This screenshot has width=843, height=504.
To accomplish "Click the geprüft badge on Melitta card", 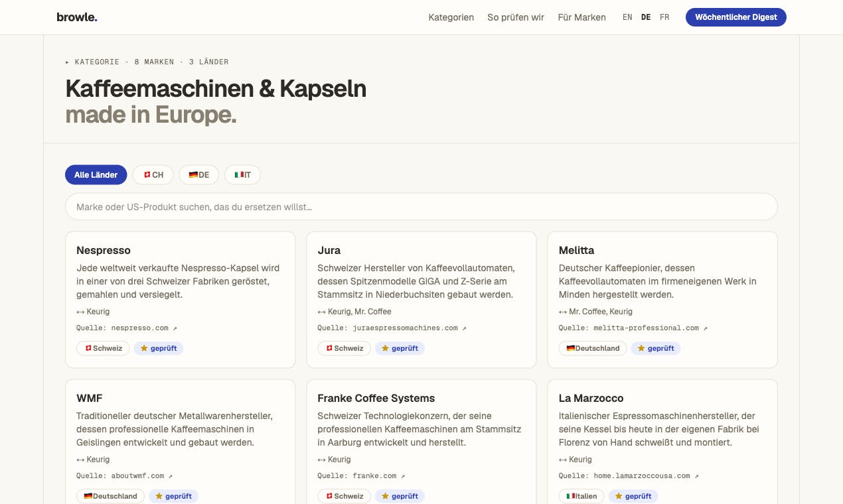I will (x=656, y=348).
